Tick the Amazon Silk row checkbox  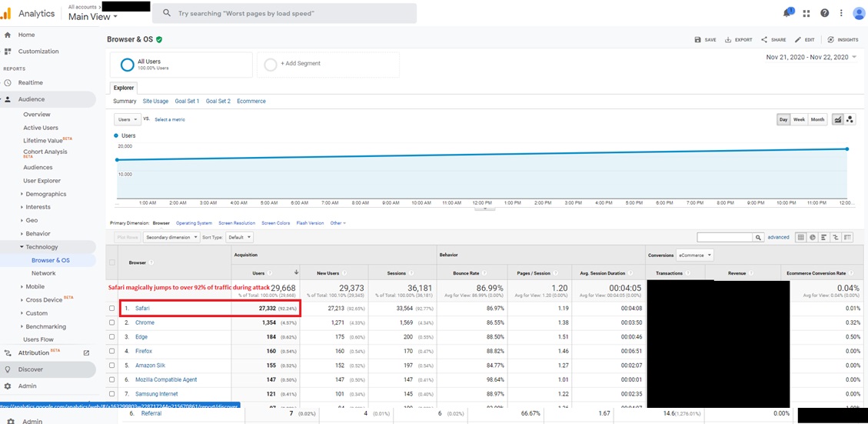112,366
